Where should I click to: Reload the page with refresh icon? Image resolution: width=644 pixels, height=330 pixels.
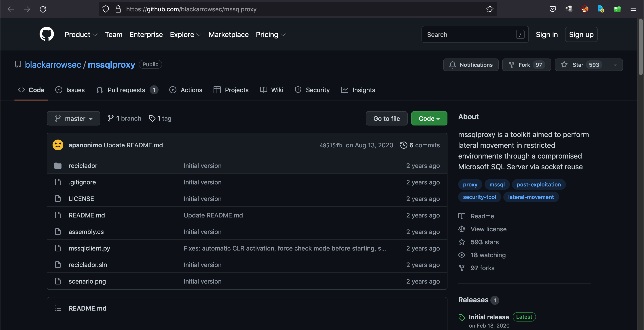[x=43, y=9]
